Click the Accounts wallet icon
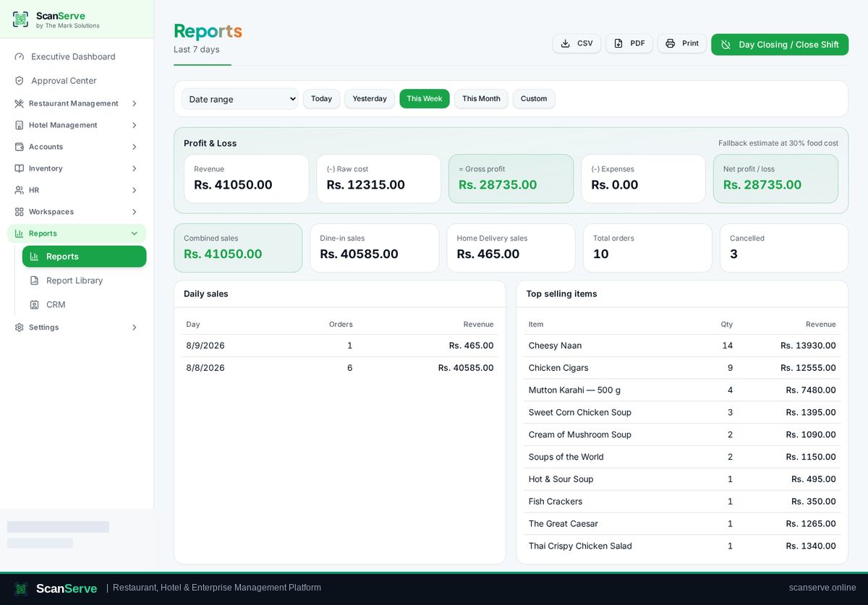Screen dimensions: 868x605 click(x=20, y=147)
